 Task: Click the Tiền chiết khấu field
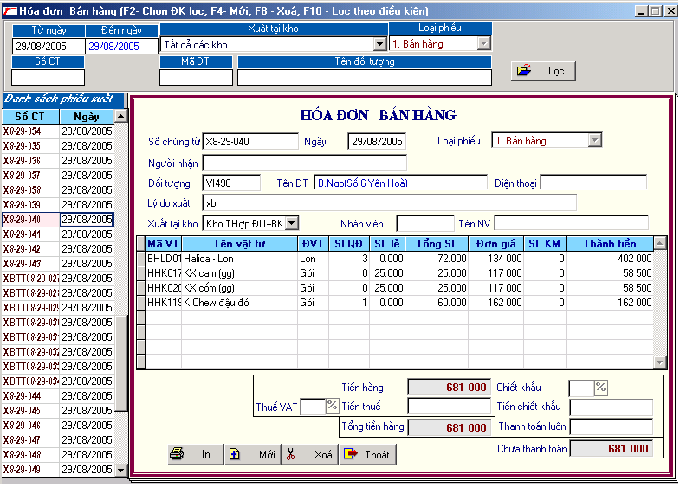pyautogui.click(x=611, y=407)
